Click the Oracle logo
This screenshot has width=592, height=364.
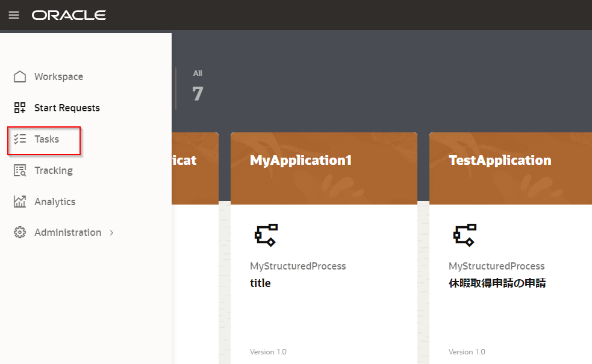[69, 15]
